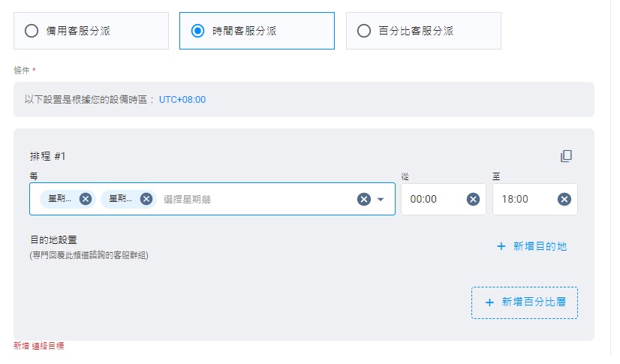The height and width of the screenshot is (364, 620).
Task: Select the 時間客服分派 radio option
Action: coord(197,31)
